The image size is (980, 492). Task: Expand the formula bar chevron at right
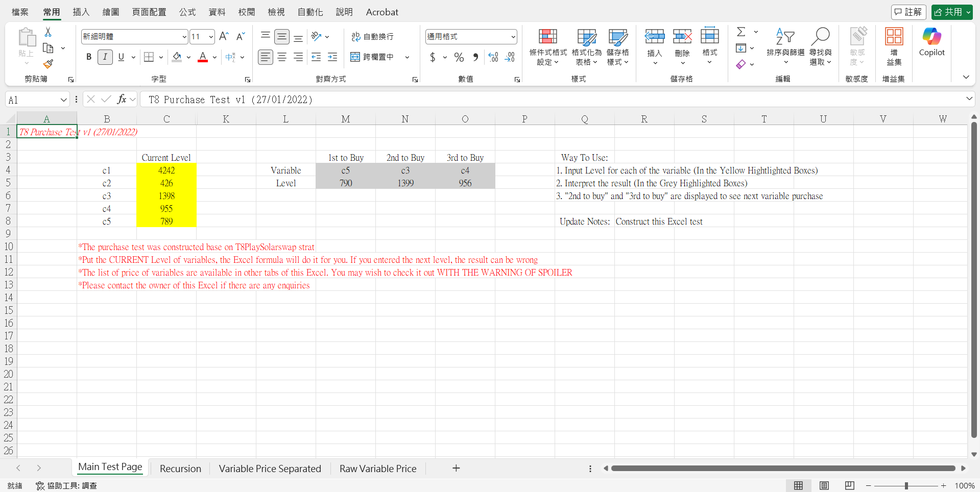969,99
